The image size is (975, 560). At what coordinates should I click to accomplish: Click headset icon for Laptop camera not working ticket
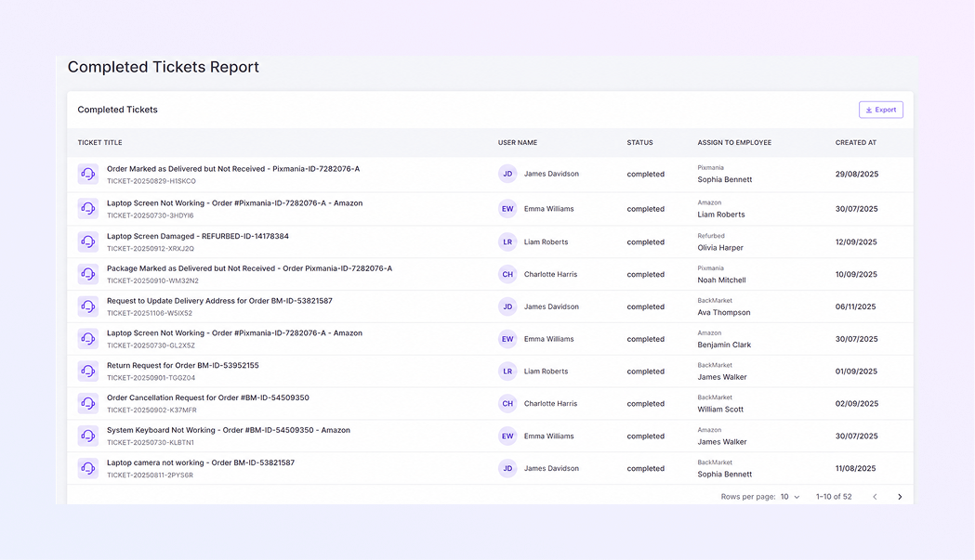87,468
